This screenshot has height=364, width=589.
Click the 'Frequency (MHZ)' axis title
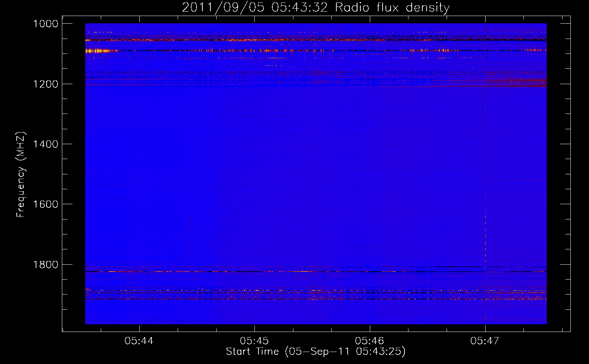21,175
